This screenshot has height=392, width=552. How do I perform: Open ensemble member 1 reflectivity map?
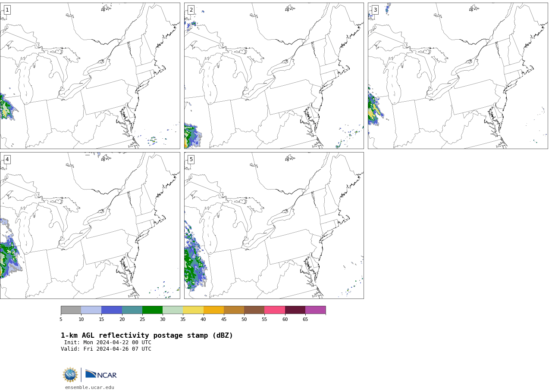[90, 76]
